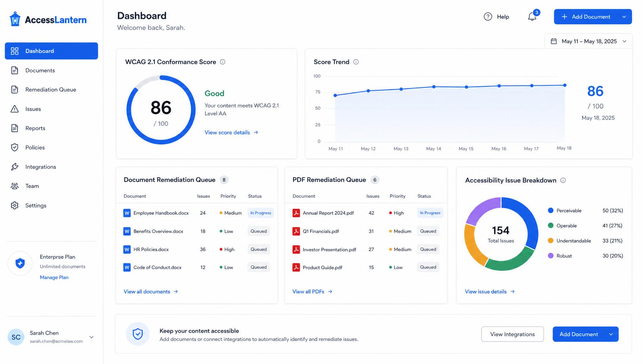Click PDF icon for Investor Presentation.pdf

[x=296, y=249]
